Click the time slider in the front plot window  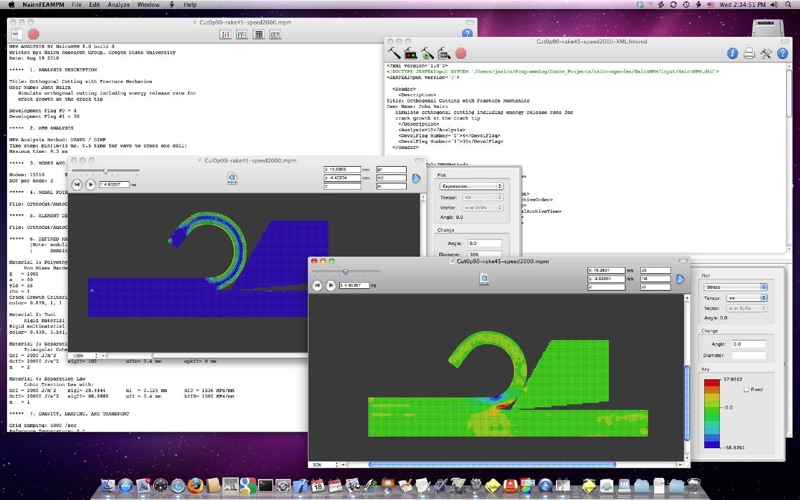pyautogui.click(x=345, y=272)
